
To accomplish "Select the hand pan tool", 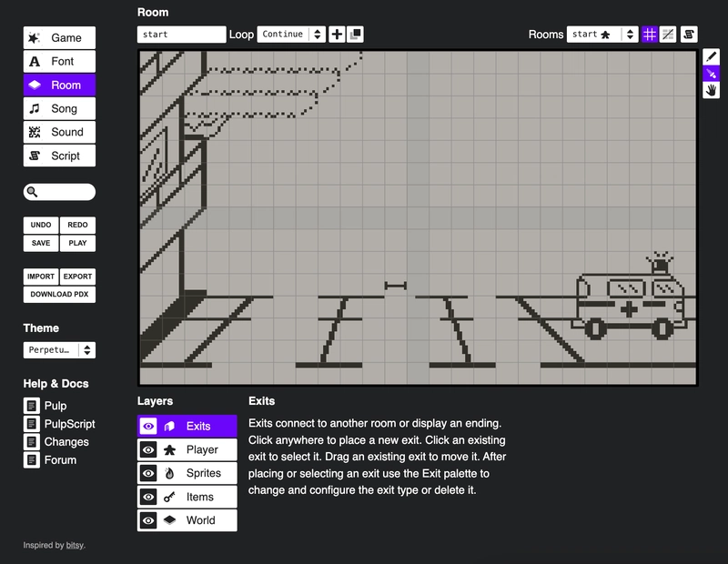I will coord(711,90).
